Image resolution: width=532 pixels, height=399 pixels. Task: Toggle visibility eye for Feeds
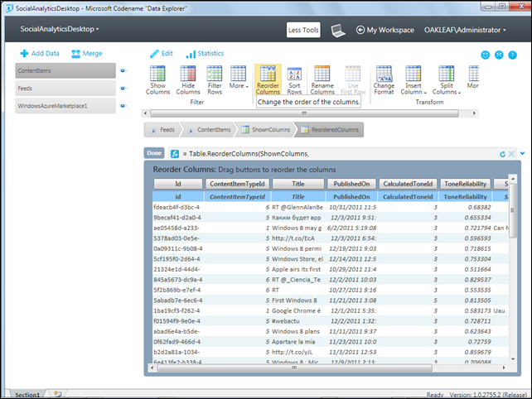[x=123, y=89]
